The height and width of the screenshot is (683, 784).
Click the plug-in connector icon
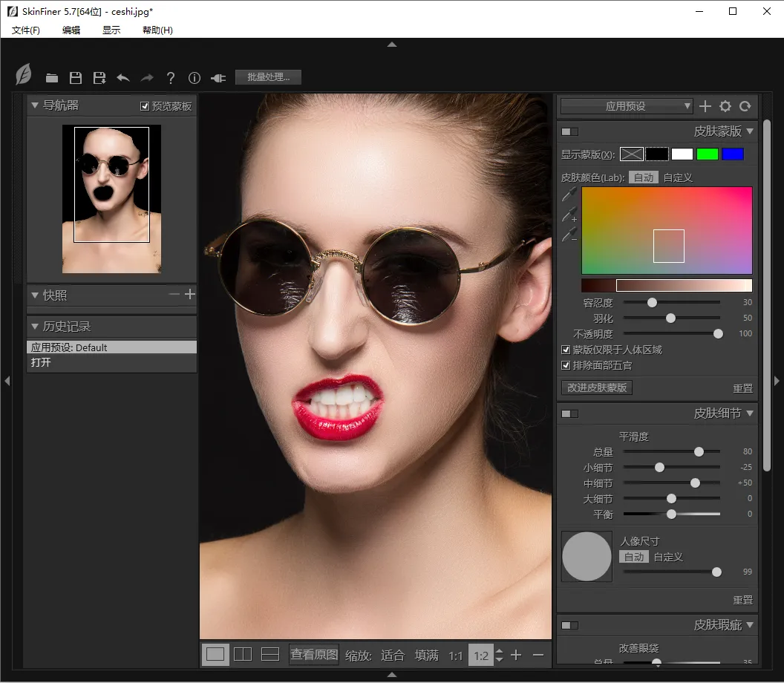(218, 78)
